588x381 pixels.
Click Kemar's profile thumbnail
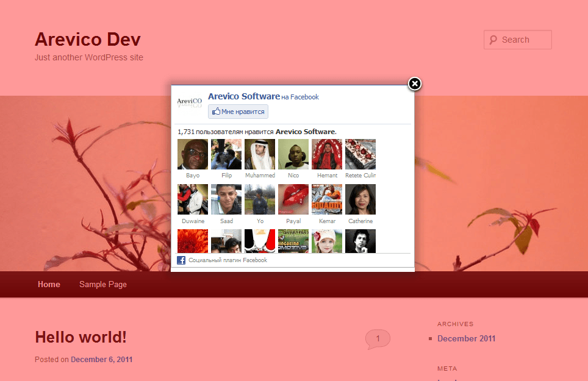pyautogui.click(x=327, y=199)
